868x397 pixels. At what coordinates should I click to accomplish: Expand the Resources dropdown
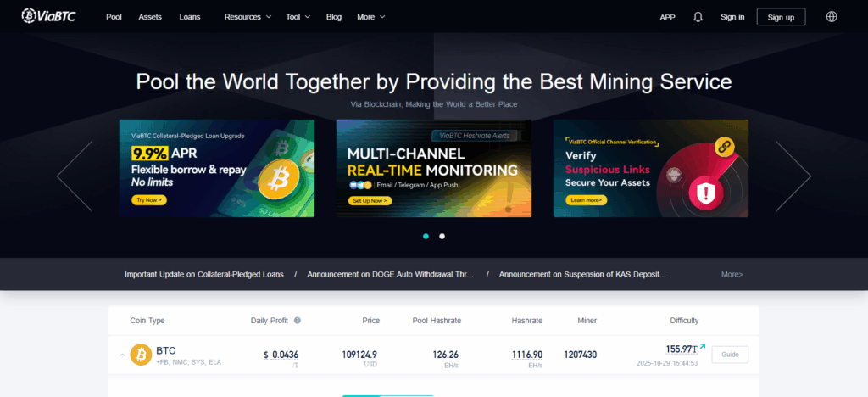tap(248, 17)
